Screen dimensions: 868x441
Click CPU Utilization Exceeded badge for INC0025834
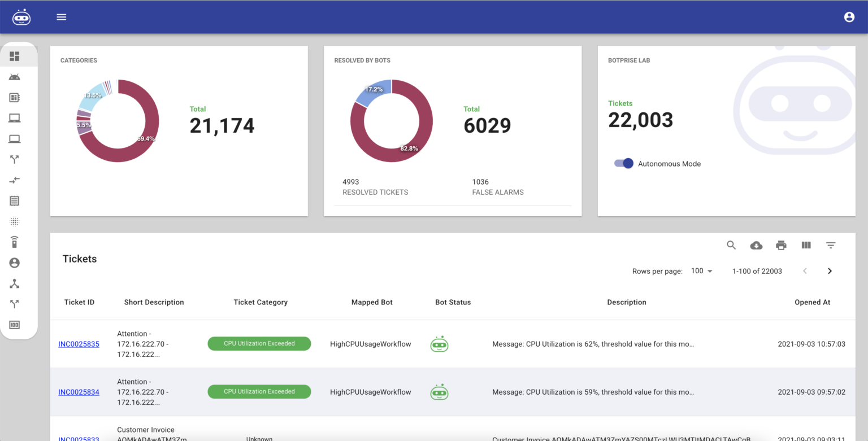259,391
